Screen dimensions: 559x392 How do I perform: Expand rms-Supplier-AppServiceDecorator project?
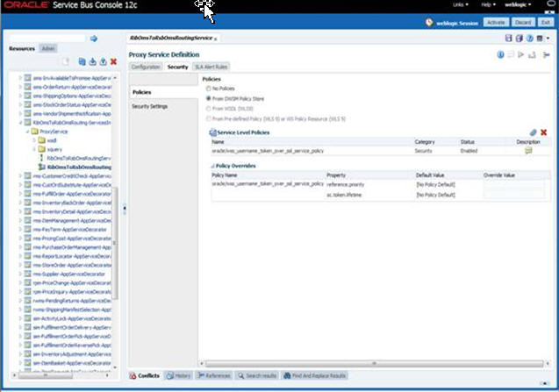20,274
